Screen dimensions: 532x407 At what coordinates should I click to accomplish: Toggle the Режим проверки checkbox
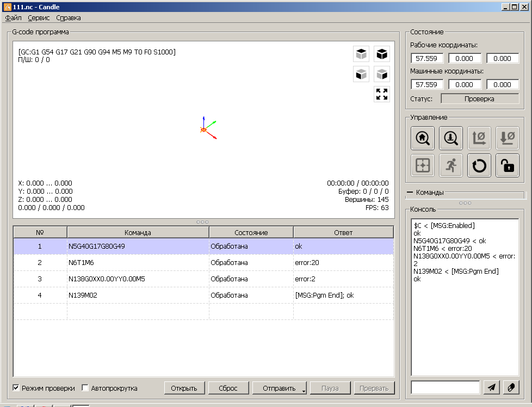16,387
